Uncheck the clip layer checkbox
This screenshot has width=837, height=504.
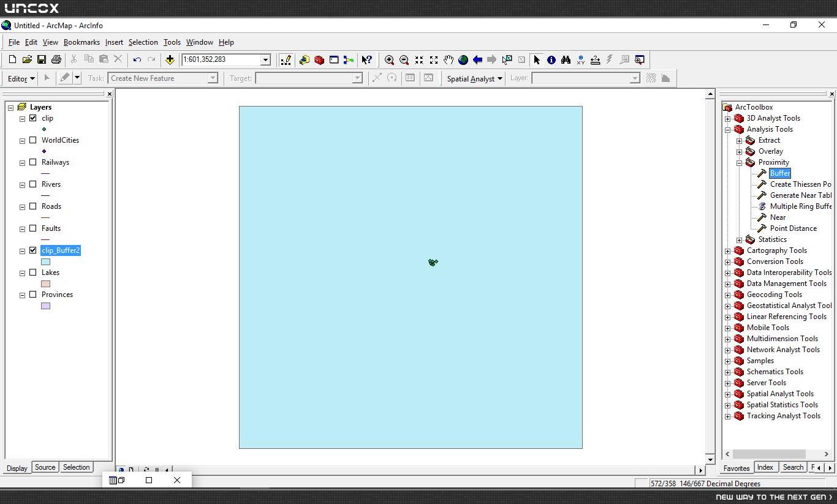(33, 118)
